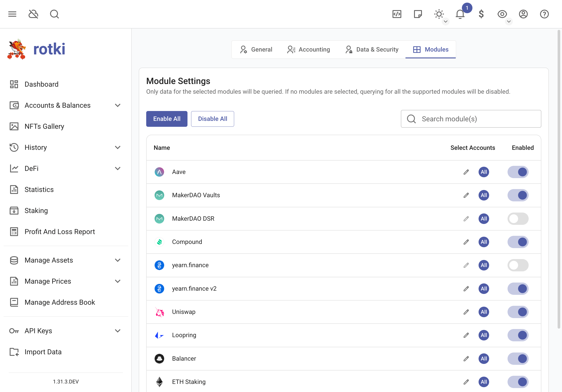Click the dollar currency icon
562x392 pixels.
pos(481,14)
